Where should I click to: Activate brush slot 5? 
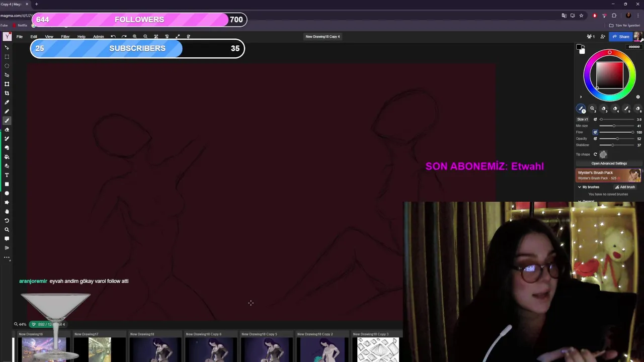click(x=627, y=109)
